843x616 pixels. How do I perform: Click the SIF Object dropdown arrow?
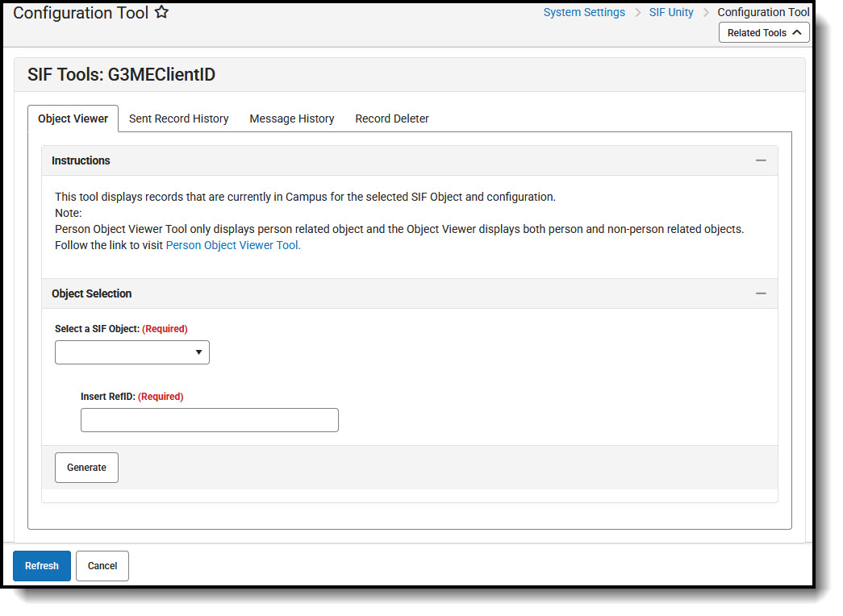click(x=198, y=352)
